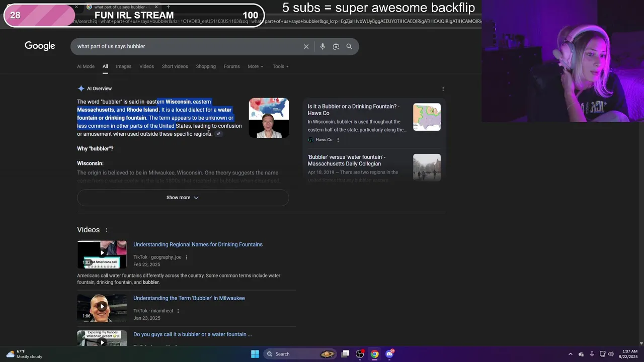644x362 pixels.
Task: Click the 'AI Overview' label
Action: (x=99, y=88)
